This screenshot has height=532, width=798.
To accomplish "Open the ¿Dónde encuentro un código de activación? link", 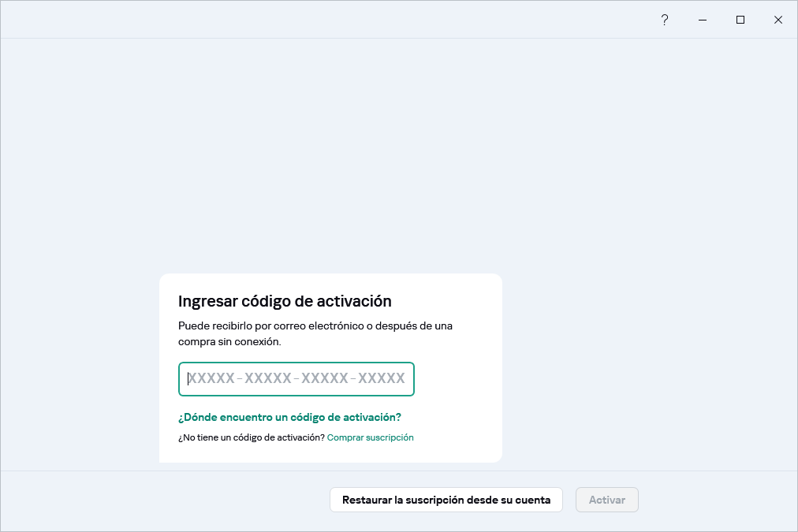I will tap(290, 417).
